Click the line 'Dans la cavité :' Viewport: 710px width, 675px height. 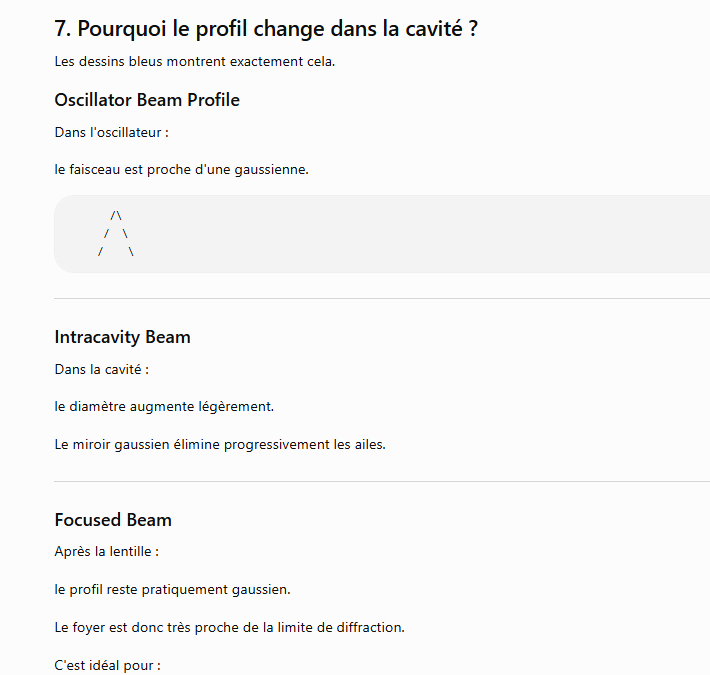pos(102,369)
